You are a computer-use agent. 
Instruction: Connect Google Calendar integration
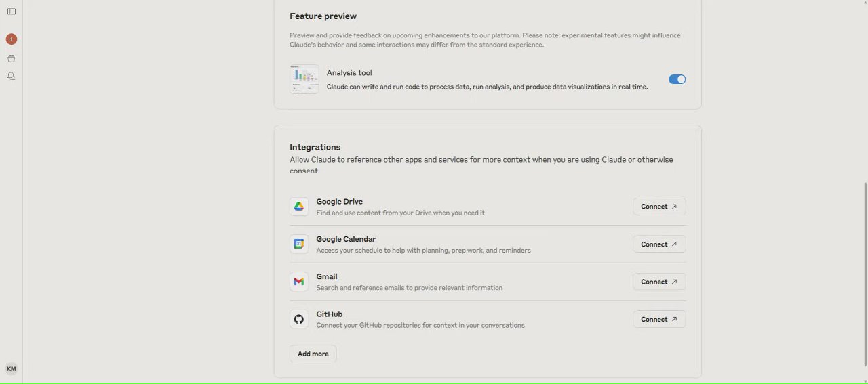(x=658, y=244)
